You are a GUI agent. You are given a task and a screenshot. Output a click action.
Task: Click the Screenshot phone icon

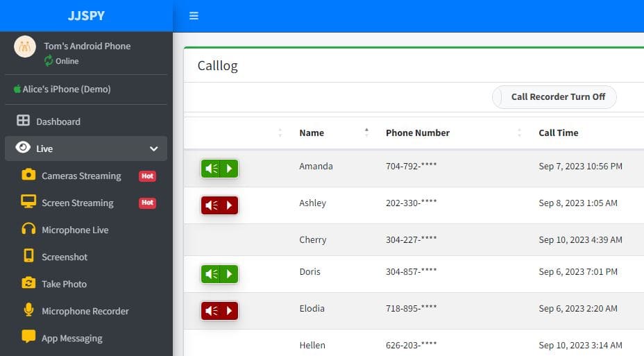point(28,255)
